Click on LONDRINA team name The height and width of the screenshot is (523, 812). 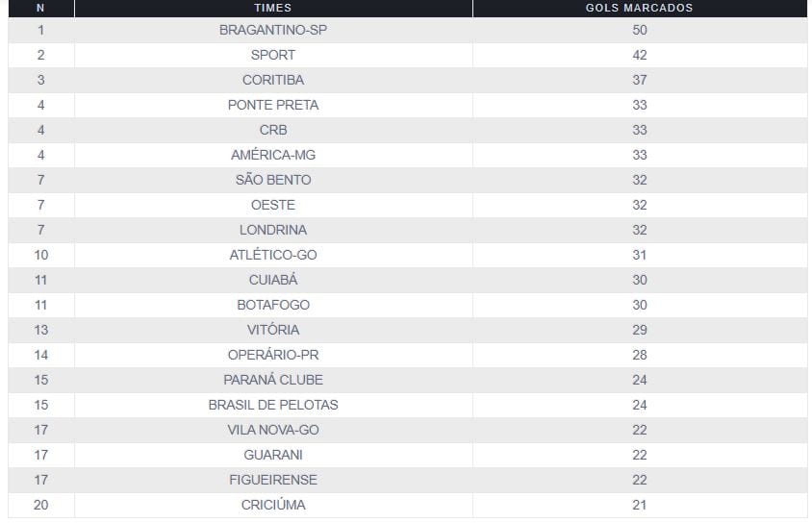[273, 230]
